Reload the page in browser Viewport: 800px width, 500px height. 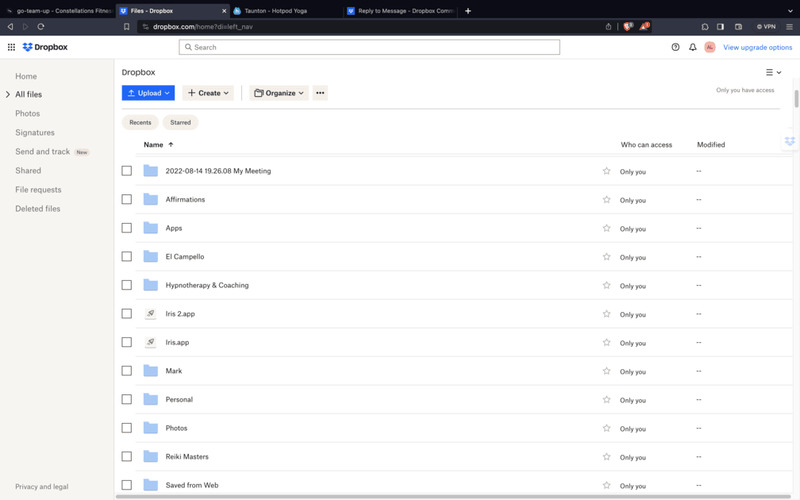tap(41, 27)
